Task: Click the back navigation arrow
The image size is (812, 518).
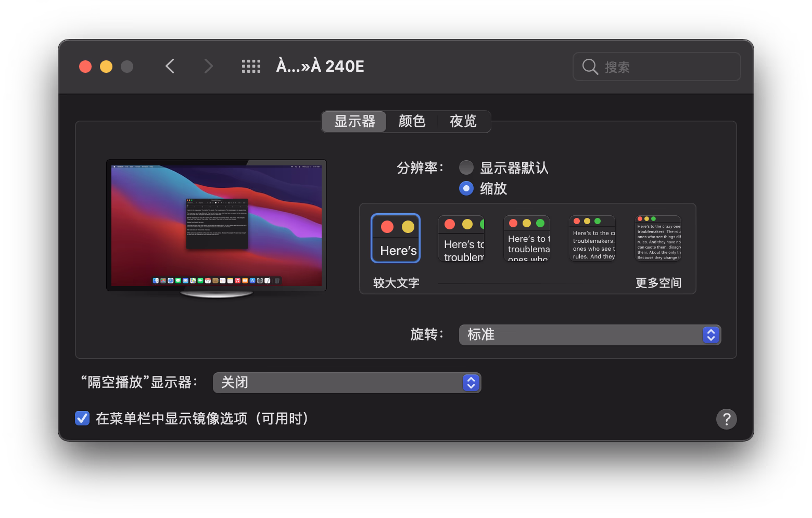Action: [x=170, y=66]
